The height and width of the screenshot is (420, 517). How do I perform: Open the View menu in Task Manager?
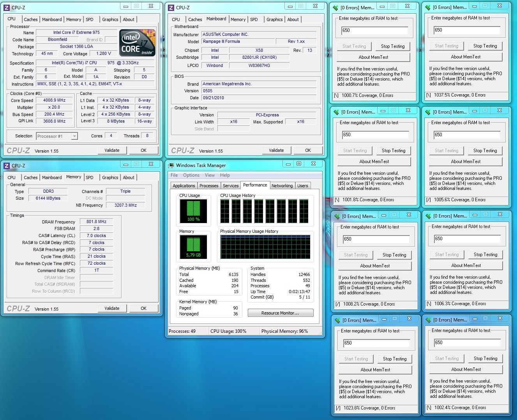click(x=210, y=175)
